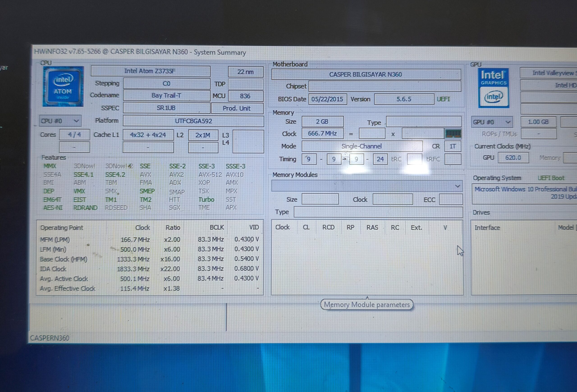
Task: Click Cache L1 value 4x32 + 4x24
Action: 148,135
